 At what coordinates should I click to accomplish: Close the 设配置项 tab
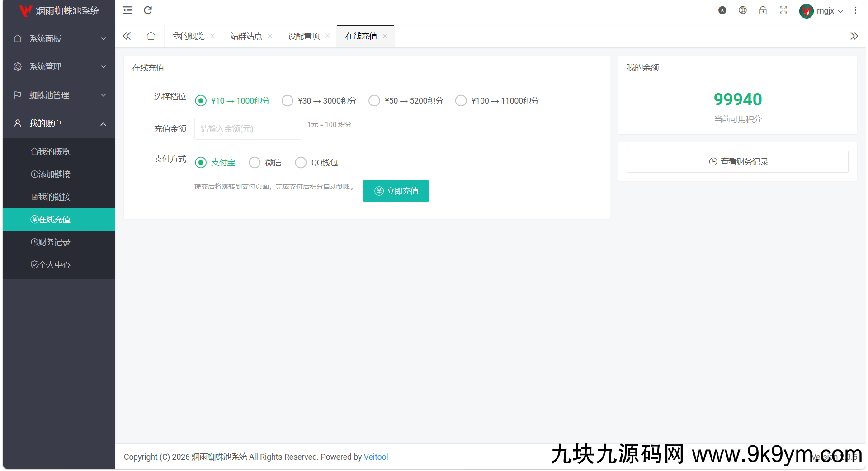pos(327,36)
